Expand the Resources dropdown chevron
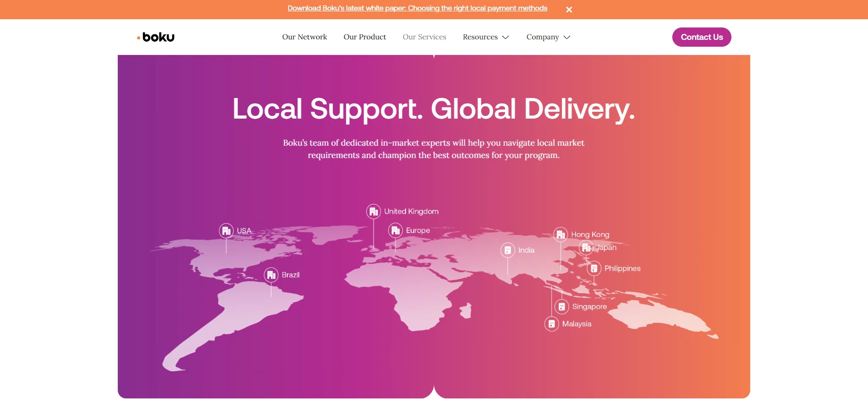868x414 pixels. point(506,38)
